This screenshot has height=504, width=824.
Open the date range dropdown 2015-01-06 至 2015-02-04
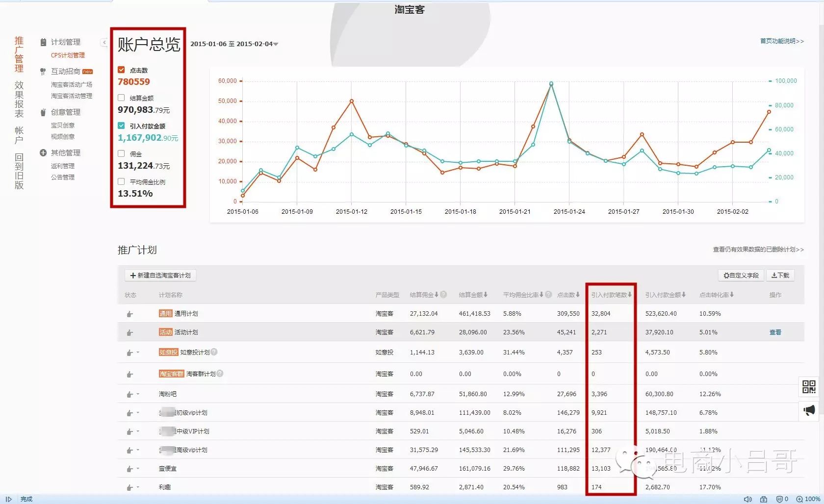pyautogui.click(x=234, y=44)
